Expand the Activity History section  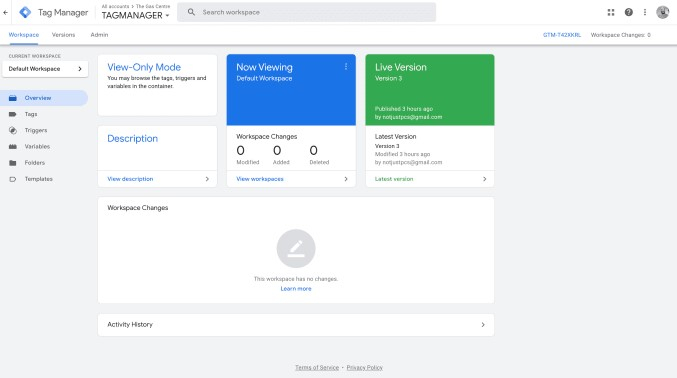point(296,325)
